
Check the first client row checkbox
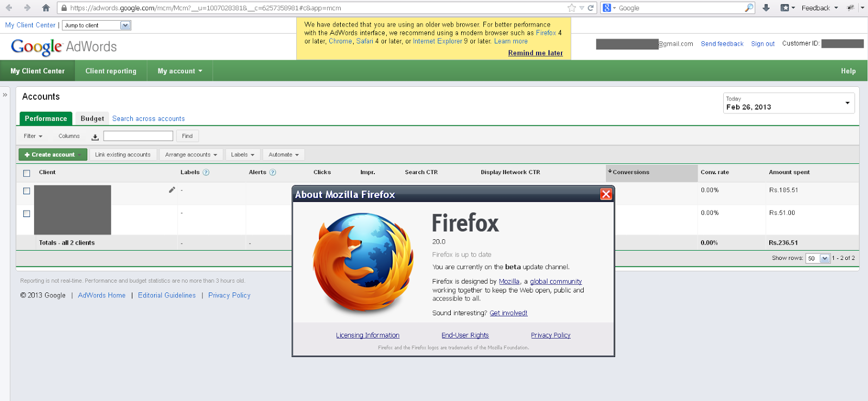[27, 191]
